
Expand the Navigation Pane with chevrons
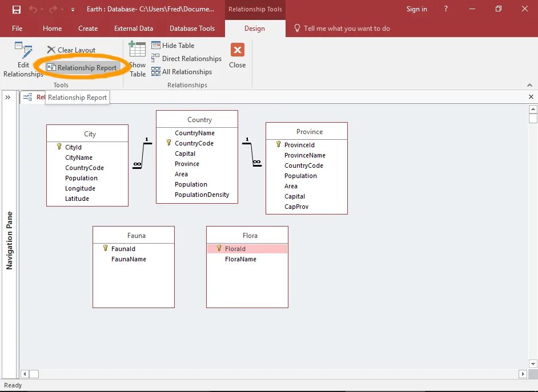click(x=8, y=98)
